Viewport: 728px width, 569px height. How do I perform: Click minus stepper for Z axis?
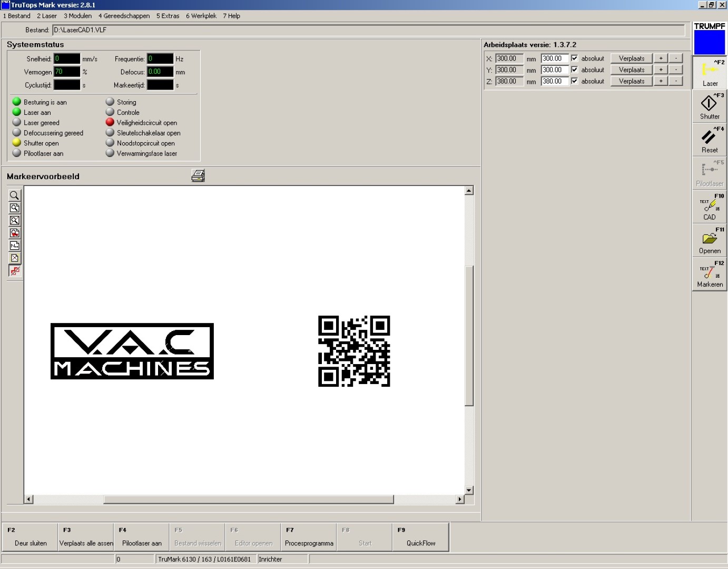point(676,81)
